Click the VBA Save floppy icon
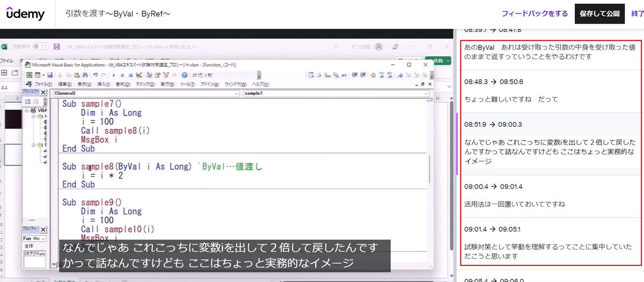 click(x=50, y=75)
